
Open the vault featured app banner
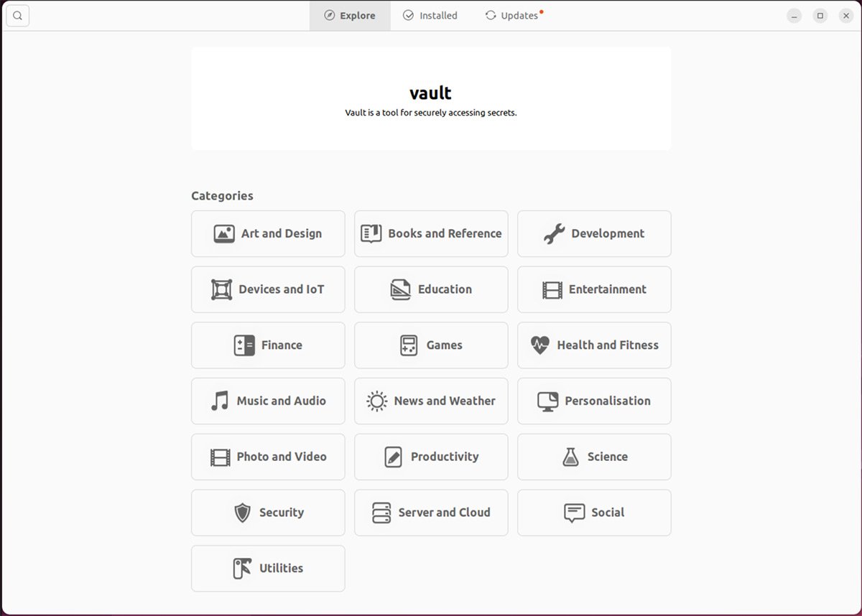431,99
